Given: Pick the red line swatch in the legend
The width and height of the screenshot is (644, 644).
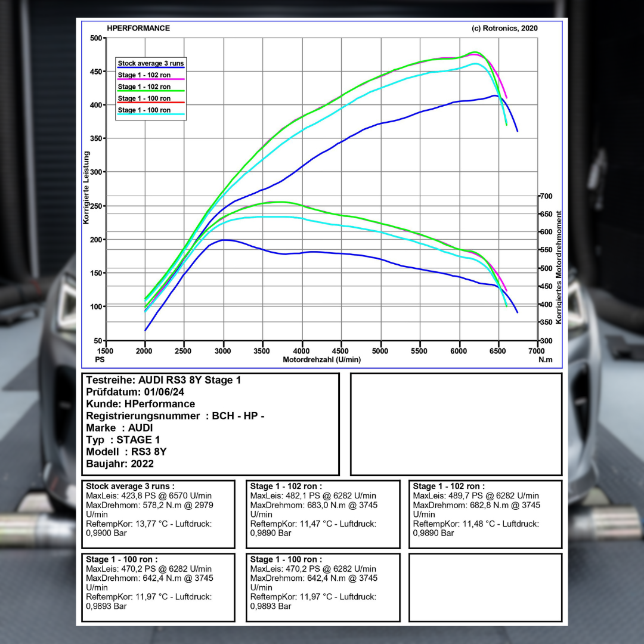Looking at the screenshot, I should click(x=151, y=103).
